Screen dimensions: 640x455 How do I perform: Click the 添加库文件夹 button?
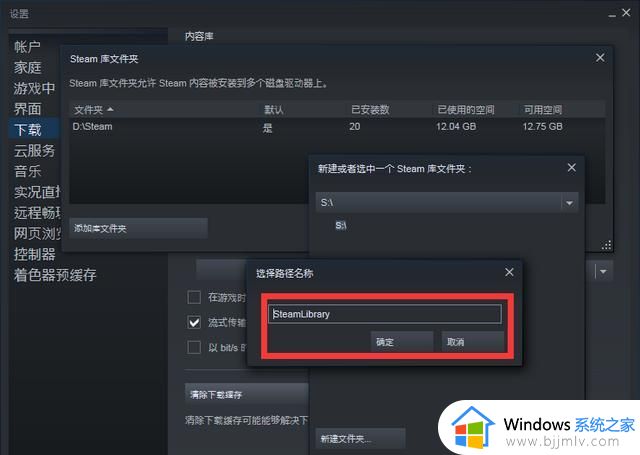pos(138,228)
